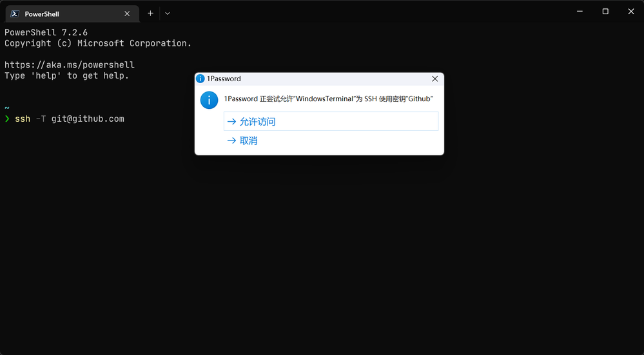The height and width of the screenshot is (355, 644).
Task: Click the 1Password logo in dialog title bar
Action: tap(200, 79)
